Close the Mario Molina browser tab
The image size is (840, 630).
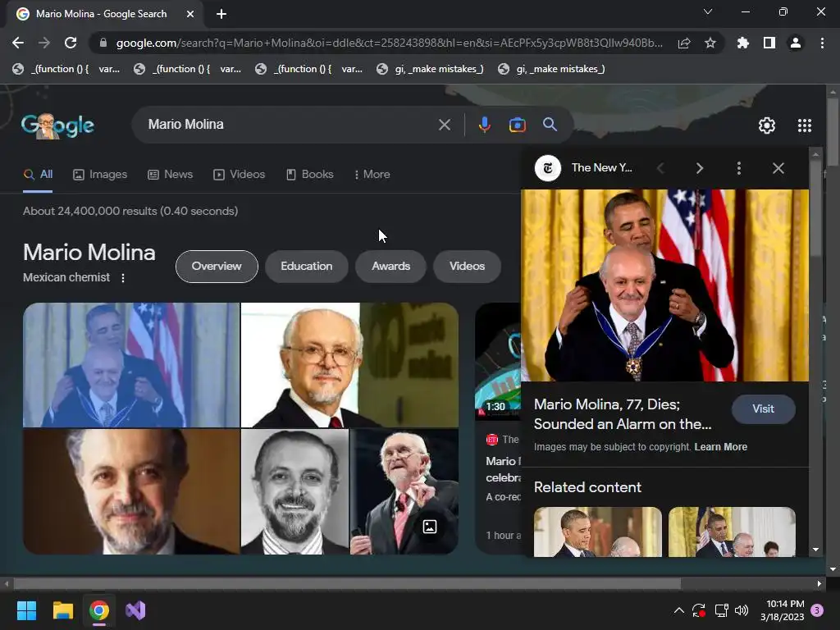(x=190, y=14)
